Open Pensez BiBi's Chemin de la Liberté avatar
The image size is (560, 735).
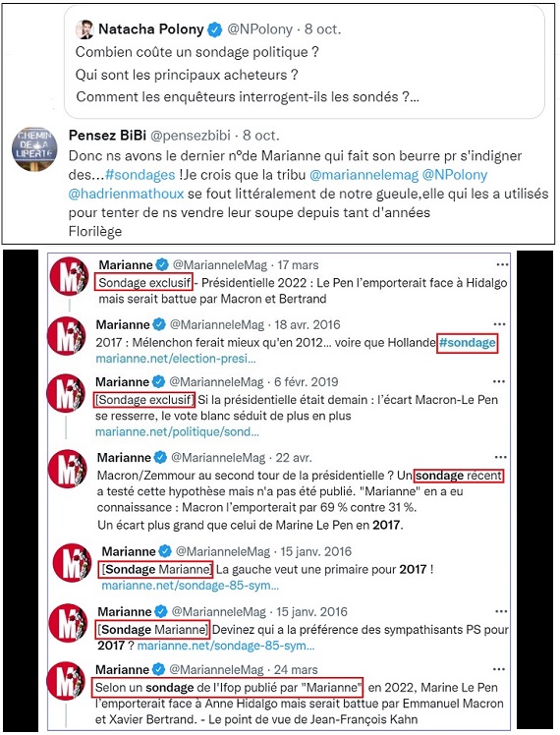click(x=34, y=149)
